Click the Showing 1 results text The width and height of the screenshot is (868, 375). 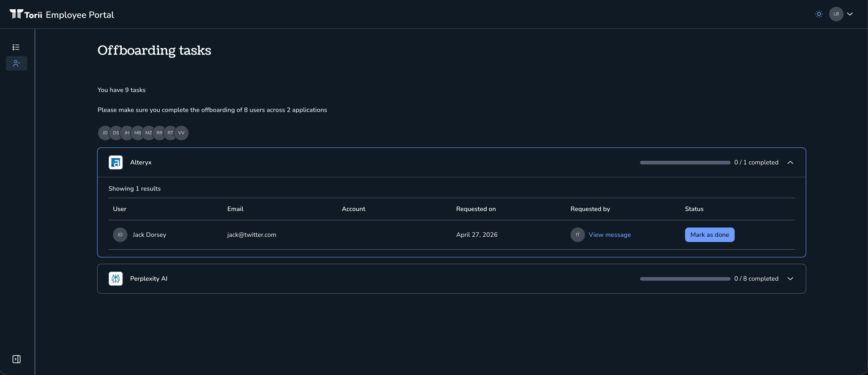tap(134, 188)
